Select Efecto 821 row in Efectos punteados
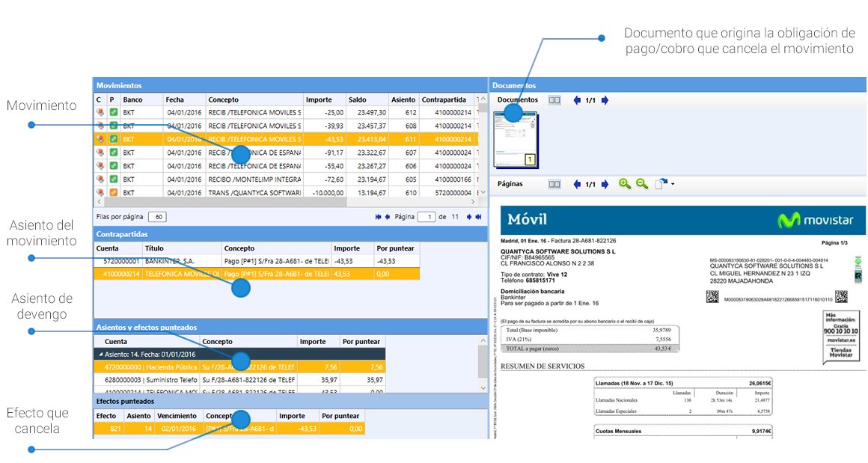 tap(229, 429)
